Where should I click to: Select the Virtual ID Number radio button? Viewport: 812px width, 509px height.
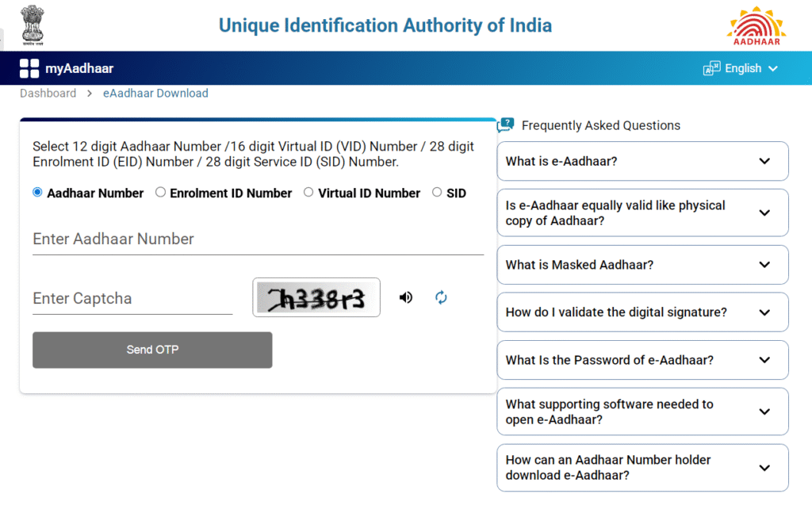pyautogui.click(x=308, y=192)
